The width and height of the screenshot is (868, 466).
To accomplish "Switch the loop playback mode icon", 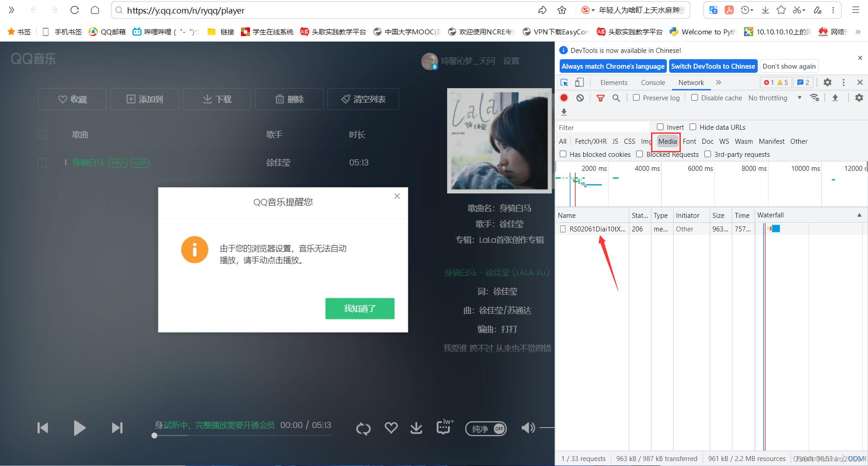I will point(363,428).
